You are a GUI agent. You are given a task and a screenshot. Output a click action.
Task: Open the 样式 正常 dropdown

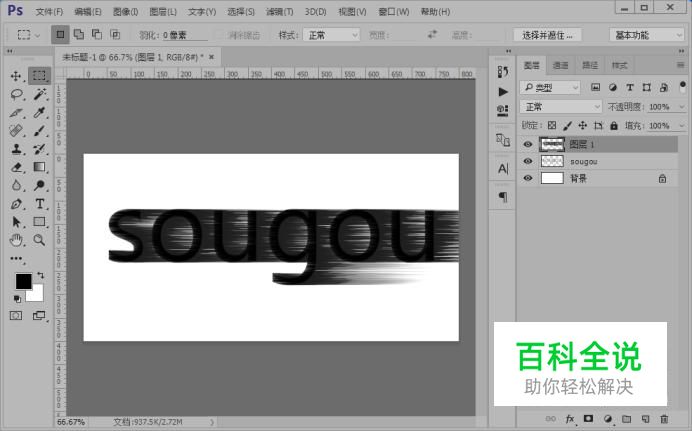[x=331, y=35]
